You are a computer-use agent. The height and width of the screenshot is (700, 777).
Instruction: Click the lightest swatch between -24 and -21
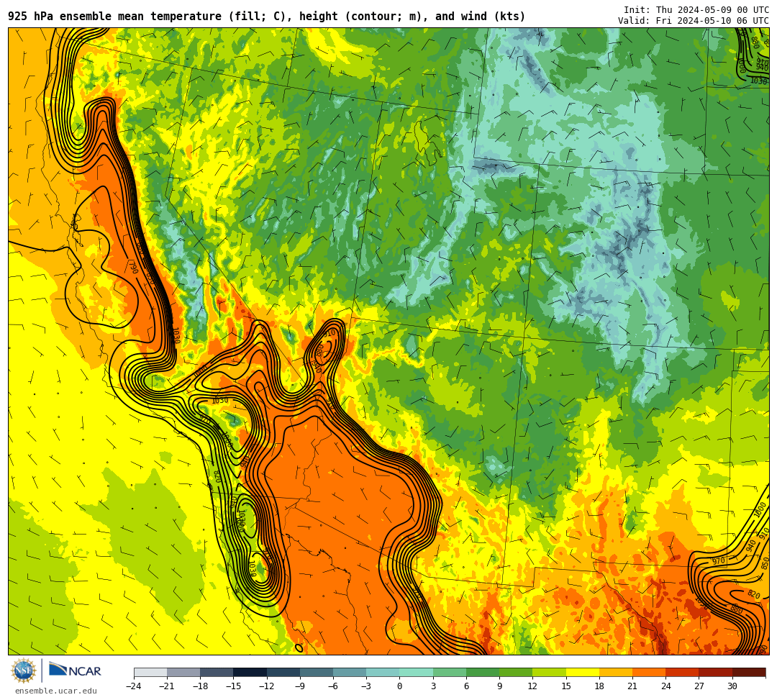[x=150, y=672]
